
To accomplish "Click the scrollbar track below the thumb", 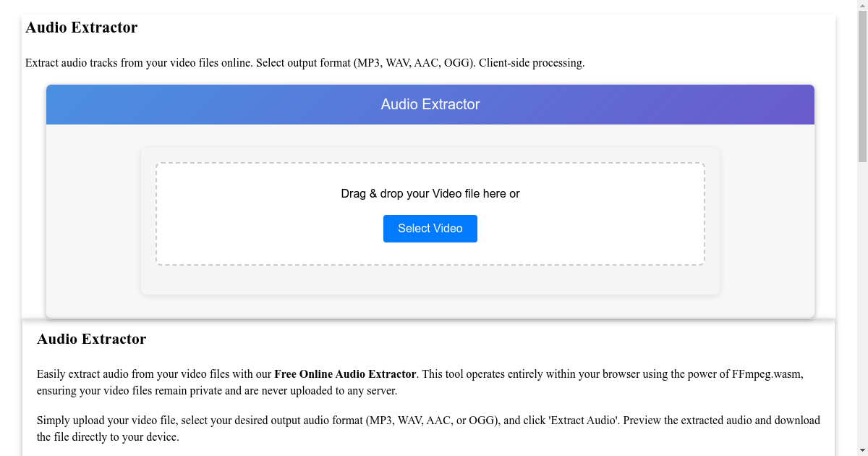I will (x=863, y=290).
